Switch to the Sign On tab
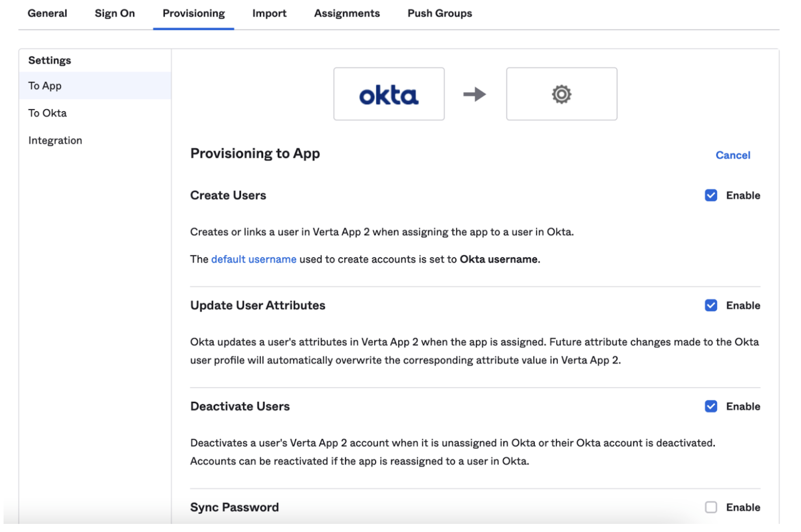This screenshot has width=801, height=532. coord(115,14)
